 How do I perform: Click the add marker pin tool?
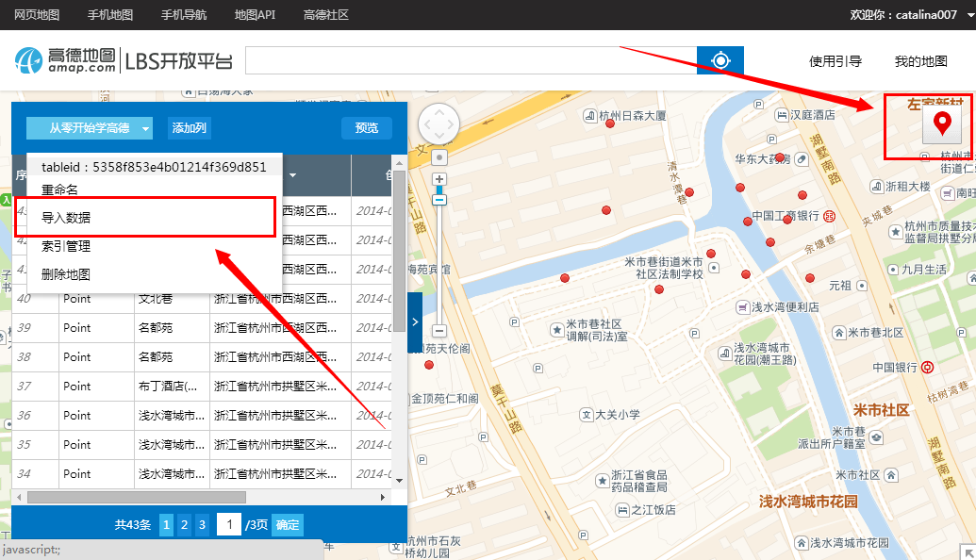click(x=942, y=123)
